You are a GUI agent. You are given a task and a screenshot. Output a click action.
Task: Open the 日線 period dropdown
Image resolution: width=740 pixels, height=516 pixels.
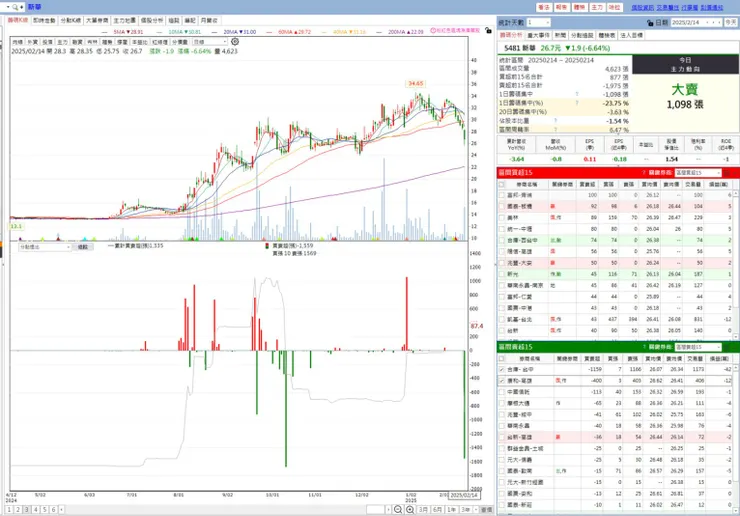pos(210,42)
